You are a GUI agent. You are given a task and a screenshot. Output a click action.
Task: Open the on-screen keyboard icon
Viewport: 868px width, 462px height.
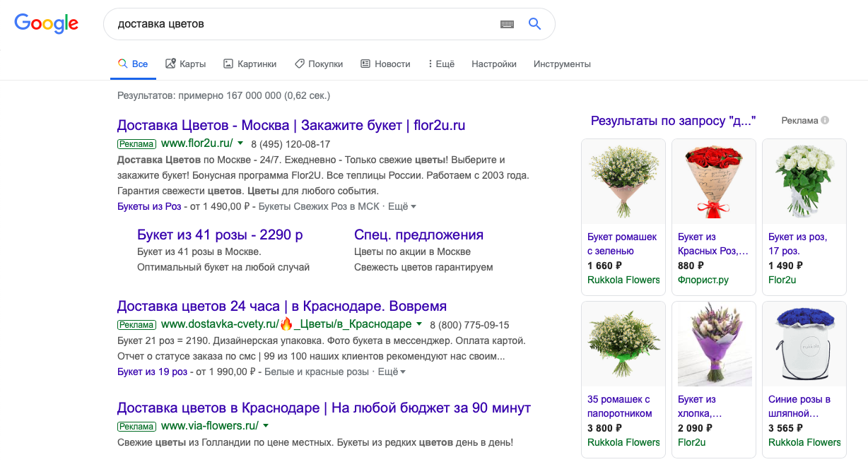(x=507, y=24)
